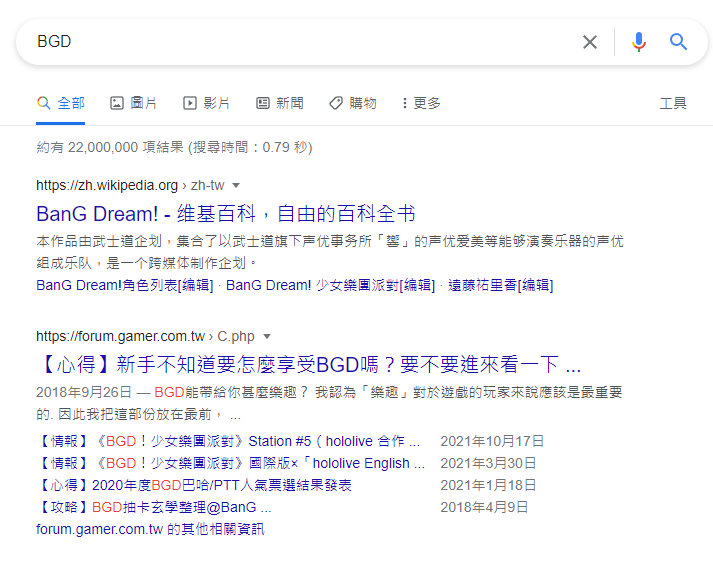The height and width of the screenshot is (581, 713).
Task: Open the BGD抽卡玄學整理@BanG link
Action: [154, 507]
